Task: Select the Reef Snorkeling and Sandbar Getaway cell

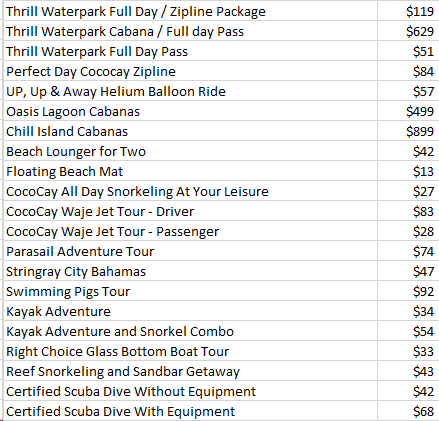Action: click(x=190, y=371)
